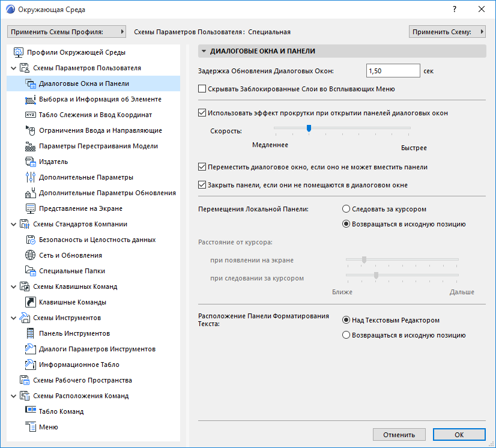Screen dimensions: 496x448
Task: Close the Окружающая Среда dialog
Action: coord(482,9)
